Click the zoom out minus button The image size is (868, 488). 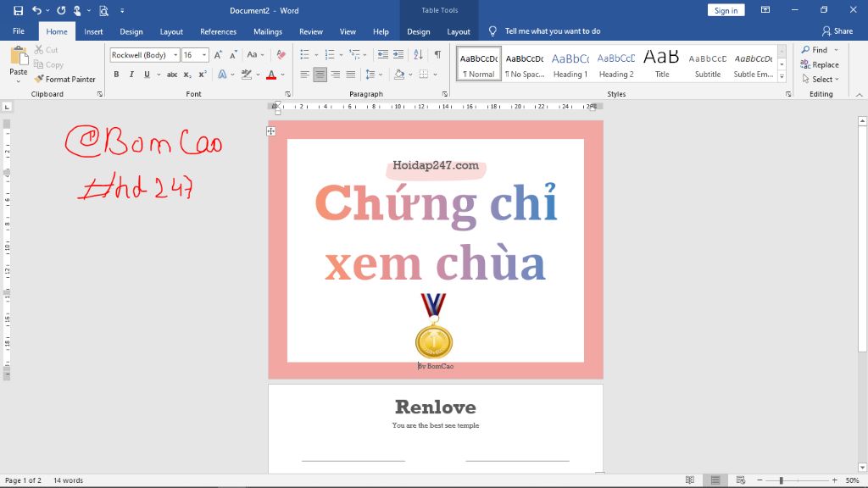760,480
